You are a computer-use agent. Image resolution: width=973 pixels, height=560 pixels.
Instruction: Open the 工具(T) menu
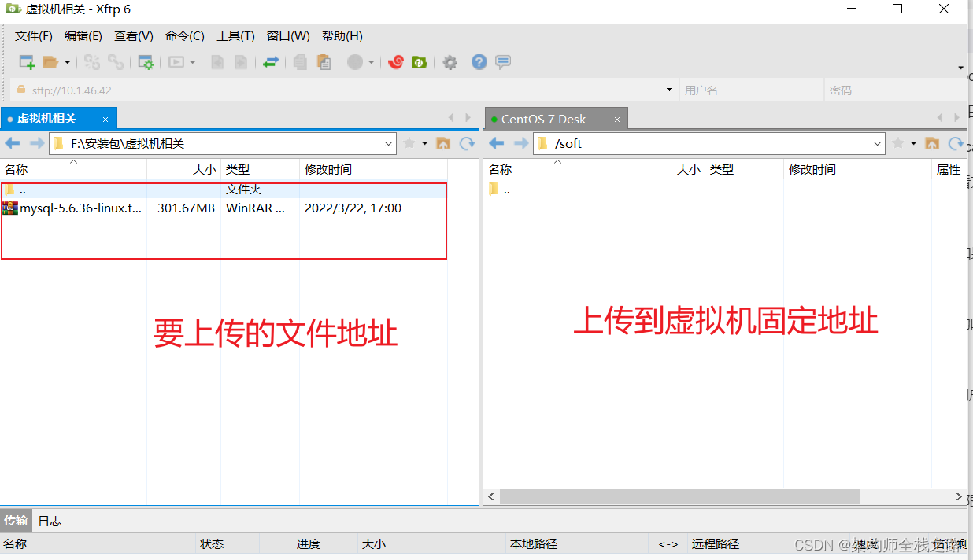(x=235, y=35)
